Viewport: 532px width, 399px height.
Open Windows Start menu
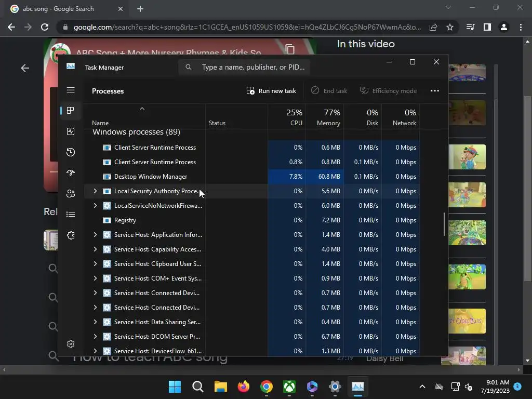coord(175,387)
